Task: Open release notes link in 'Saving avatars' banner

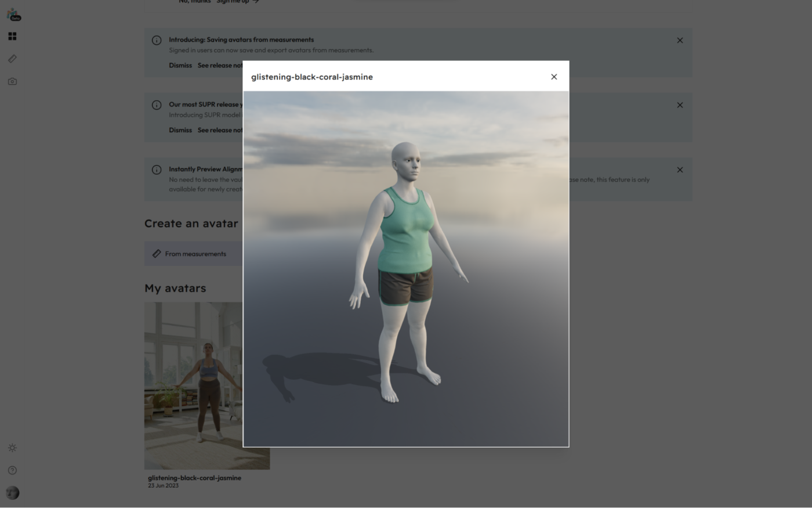Action: click(x=220, y=65)
